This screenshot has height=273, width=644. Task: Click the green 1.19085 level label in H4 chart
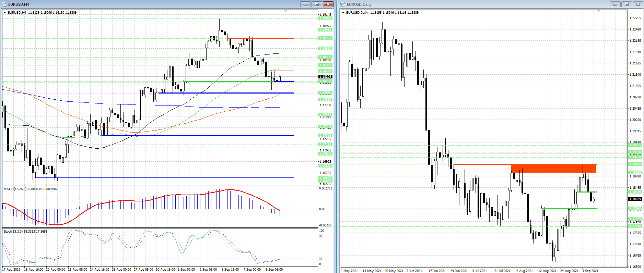click(325, 18)
